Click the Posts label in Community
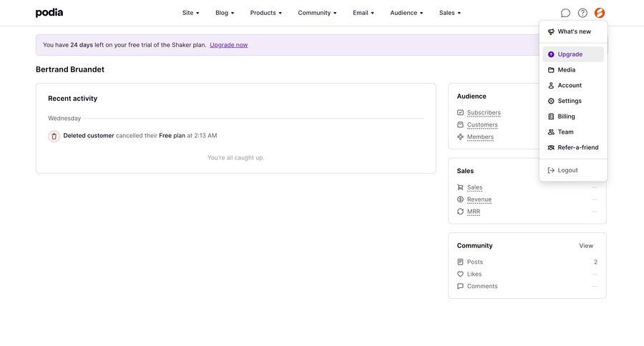Screen dimensions: 644x346 [475, 262]
